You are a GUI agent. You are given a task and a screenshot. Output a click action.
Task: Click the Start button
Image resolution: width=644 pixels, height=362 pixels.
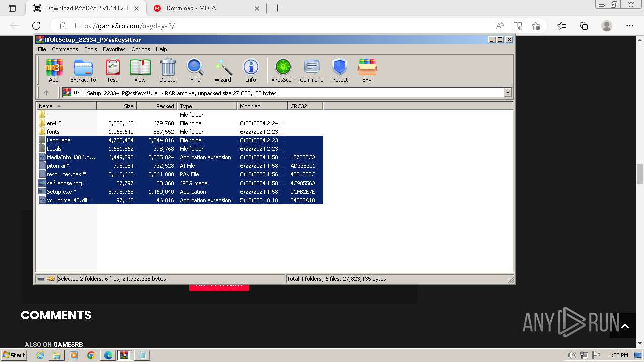[14, 355]
